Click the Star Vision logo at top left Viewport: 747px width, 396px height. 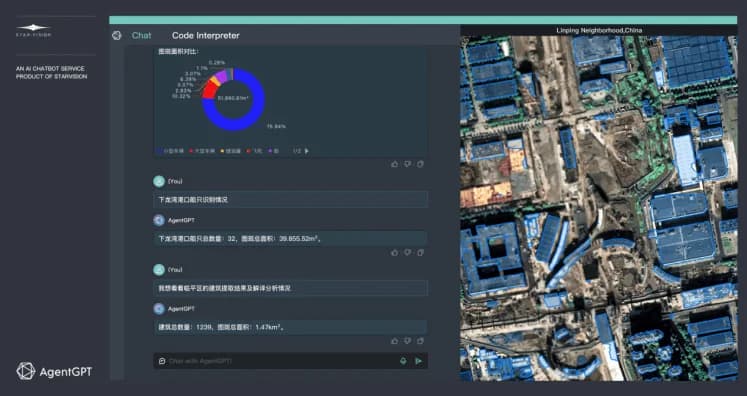(33, 30)
